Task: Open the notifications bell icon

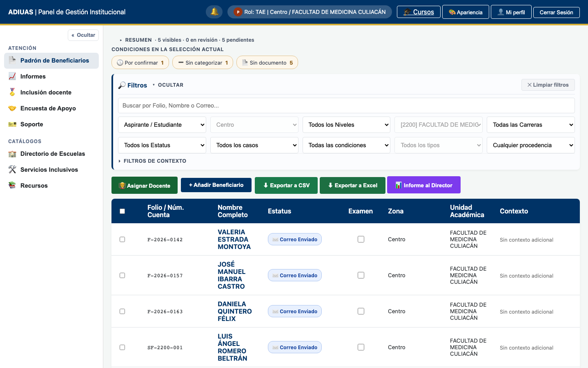Action: coord(214,12)
